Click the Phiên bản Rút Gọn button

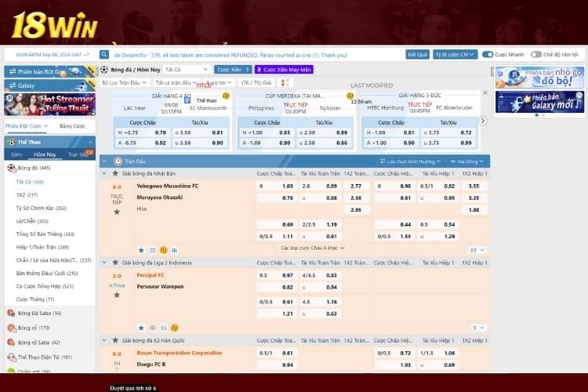pyautogui.click(x=49, y=71)
